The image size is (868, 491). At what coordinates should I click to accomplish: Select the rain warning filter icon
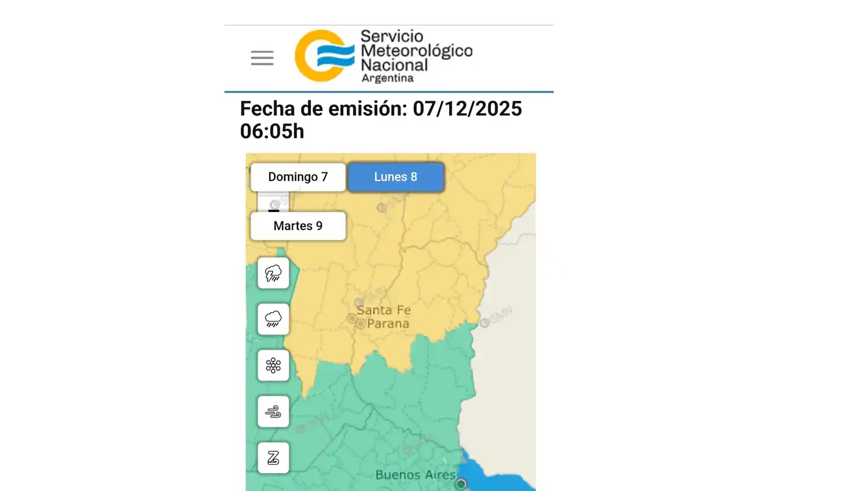click(273, 319)
